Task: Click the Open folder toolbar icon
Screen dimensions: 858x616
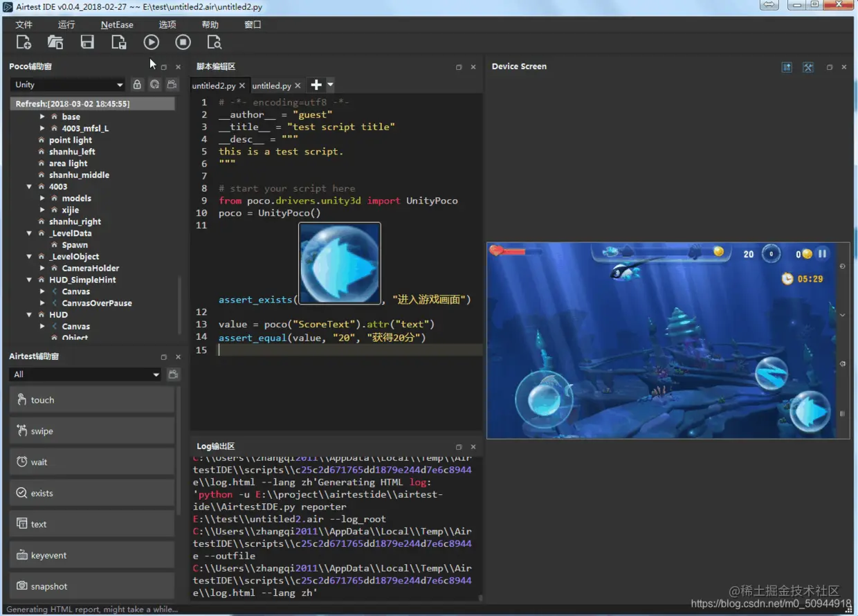Action: [x=55, y=42]
